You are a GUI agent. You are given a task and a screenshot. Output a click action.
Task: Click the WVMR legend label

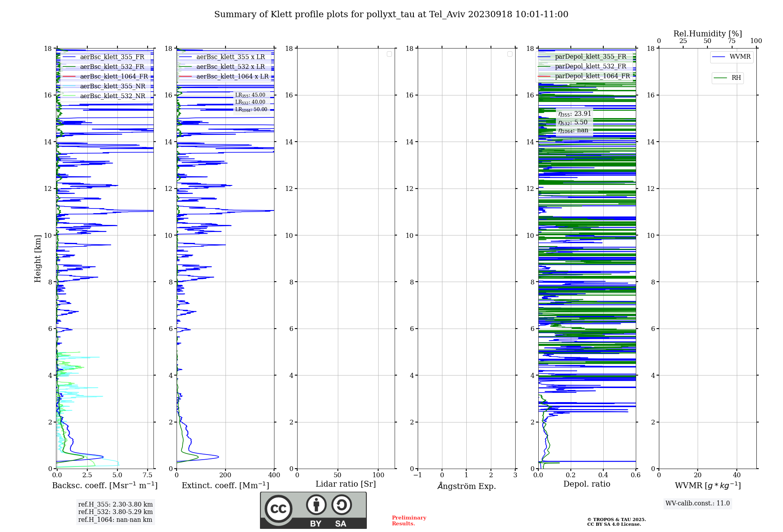pos(740,57)
